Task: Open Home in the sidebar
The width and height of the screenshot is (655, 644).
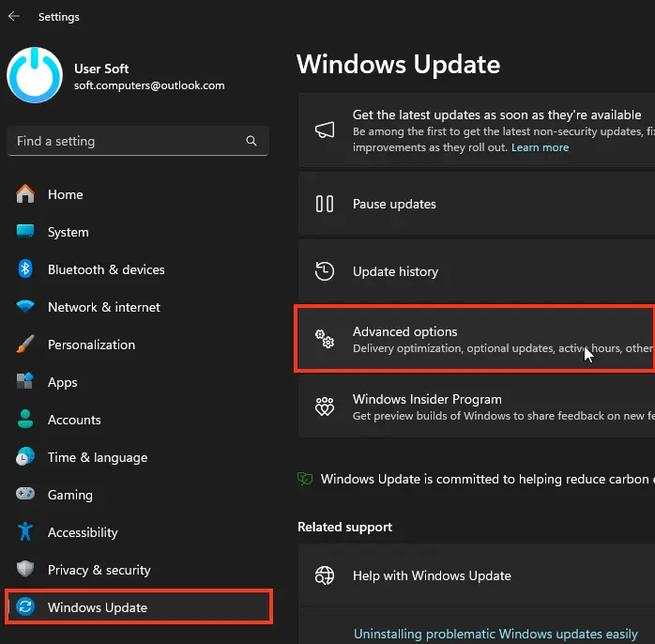Action: 66,194
